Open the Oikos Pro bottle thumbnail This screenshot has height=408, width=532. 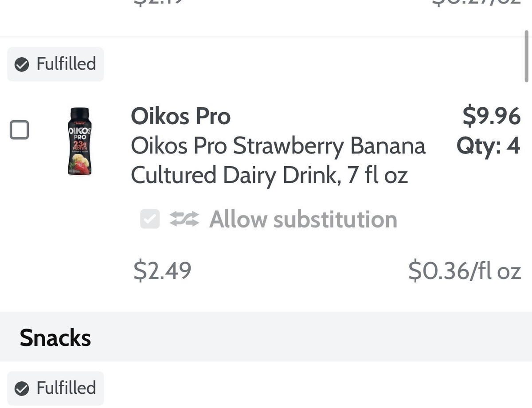point(79,142)
